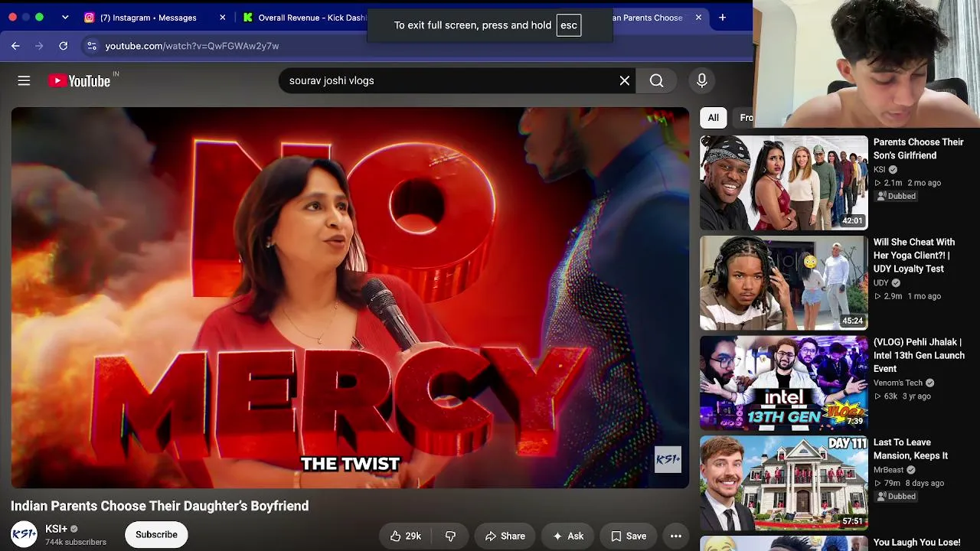The width and height of the screenshot is (980, 551).
Task: Open the tab search dropdown chevron
Action: 65,18
